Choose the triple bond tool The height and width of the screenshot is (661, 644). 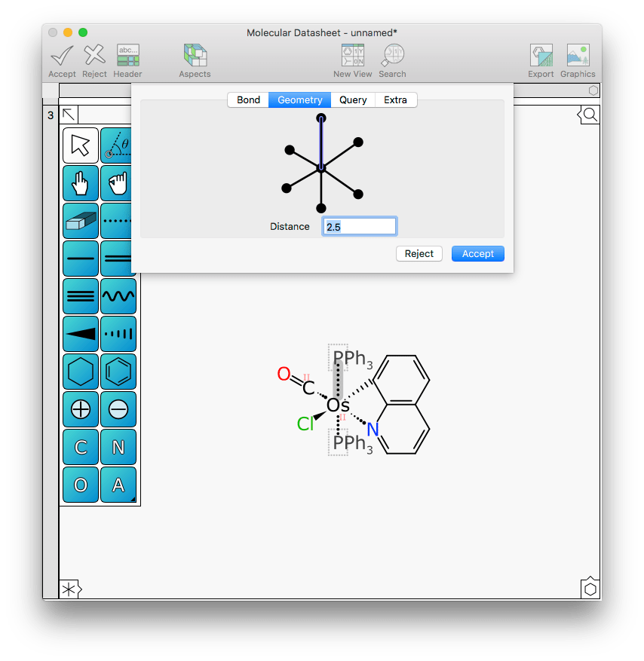(80, 296)
